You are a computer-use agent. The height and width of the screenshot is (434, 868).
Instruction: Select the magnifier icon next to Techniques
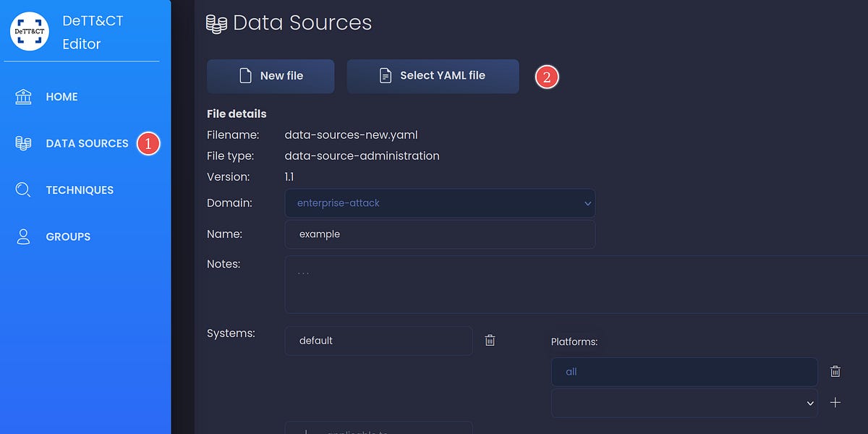pyautogui.click(x=22, y=190)
